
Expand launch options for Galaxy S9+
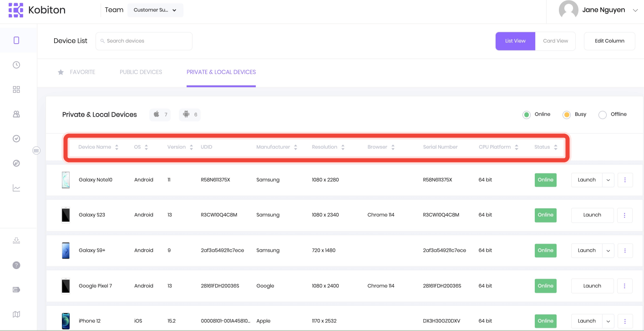coord(609,250)
